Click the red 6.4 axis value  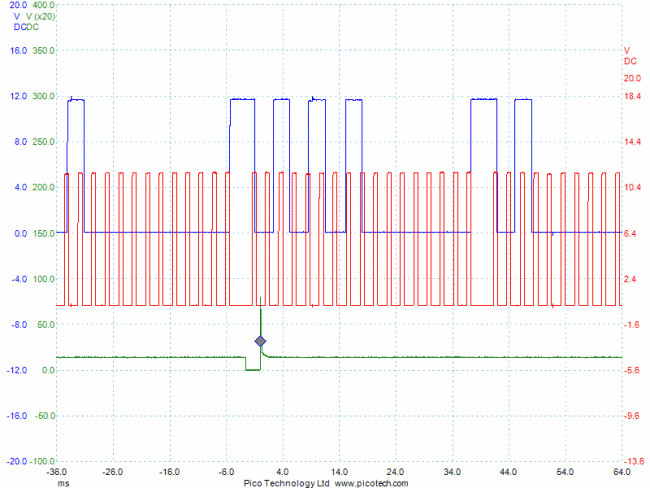pos(632,233)
